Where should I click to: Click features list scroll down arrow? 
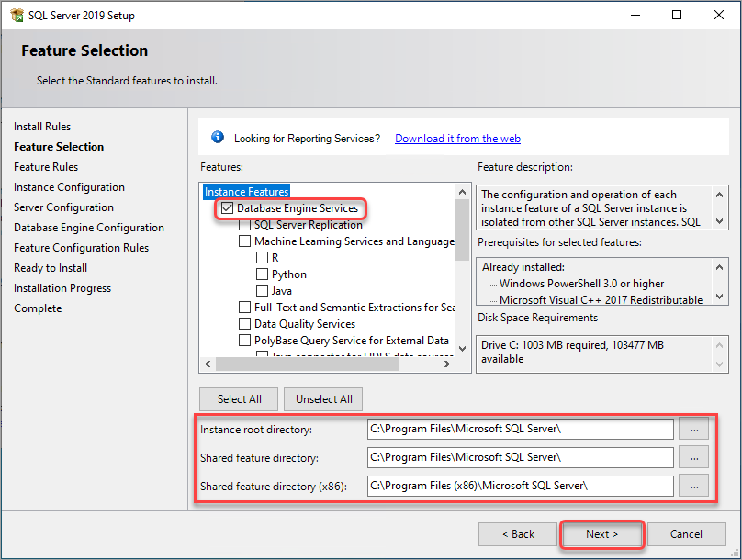pos(462,349)
